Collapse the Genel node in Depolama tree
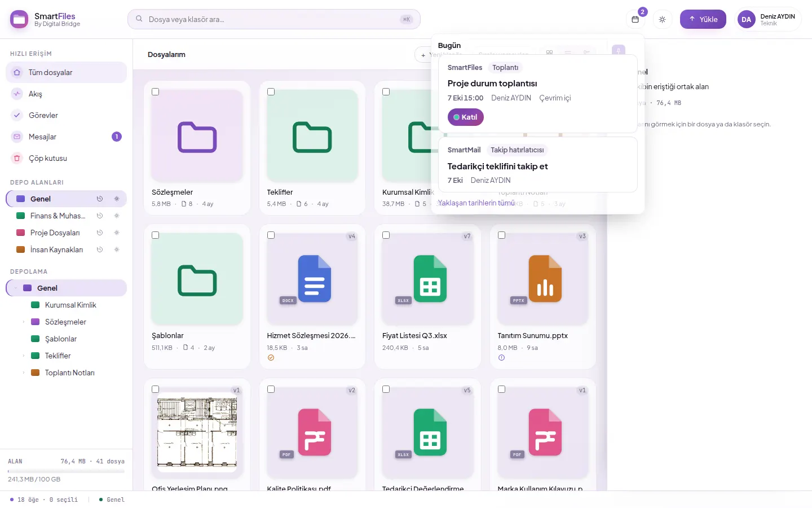 pos(16,288)
